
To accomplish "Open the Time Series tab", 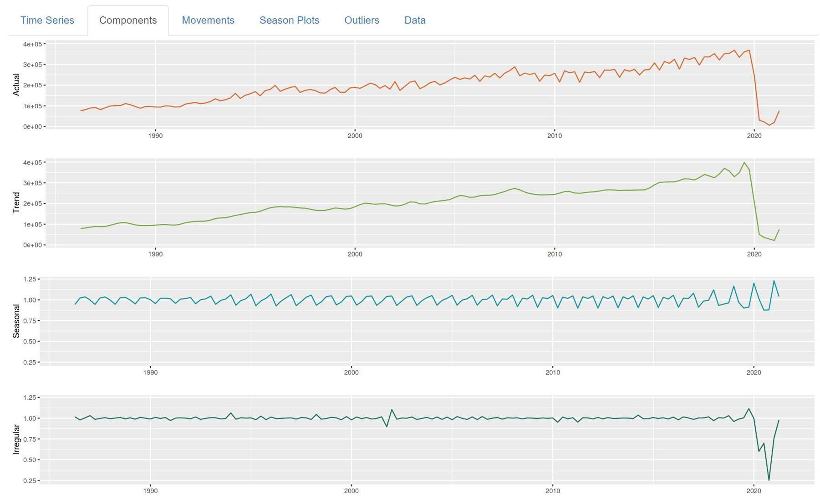I will coord(47,20).
